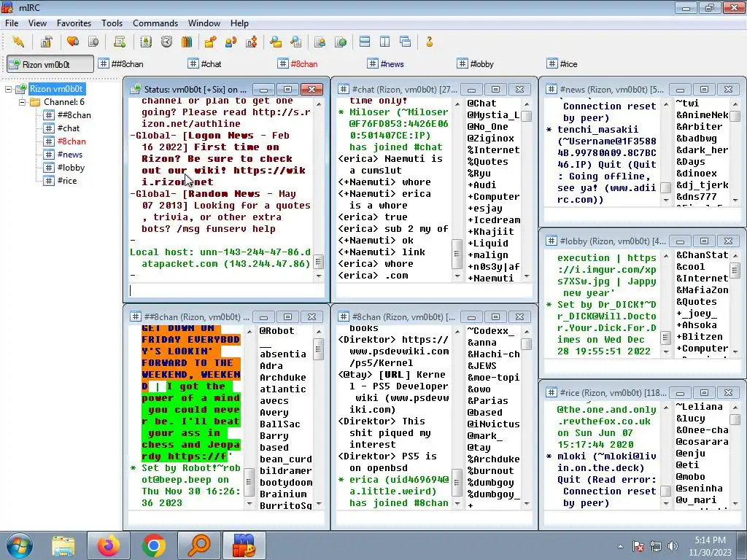This screenshot has height=560, width=747.
Task: Click the About mIRC help icon
Action: pos(429,42)
